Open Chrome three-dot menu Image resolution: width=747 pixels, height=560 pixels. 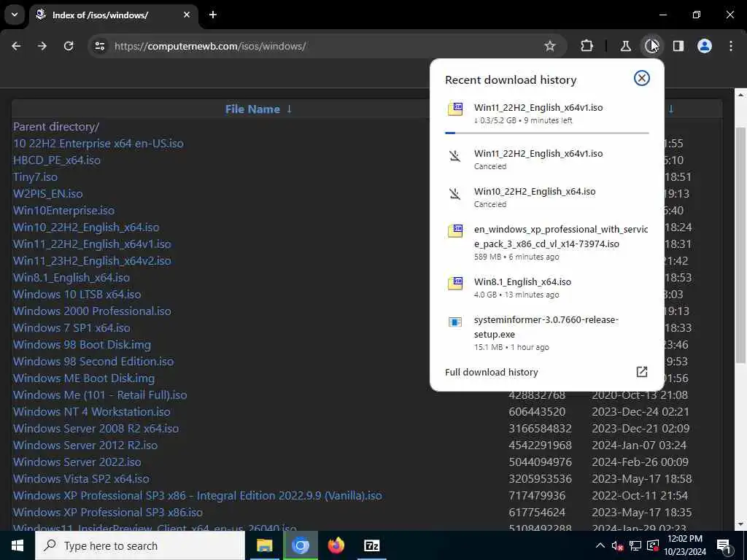tap(731, 46)
